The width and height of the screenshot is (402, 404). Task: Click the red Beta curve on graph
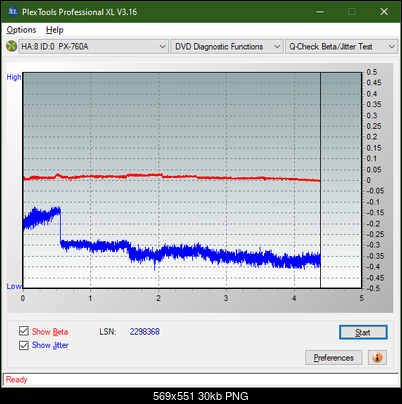(173, 176)
